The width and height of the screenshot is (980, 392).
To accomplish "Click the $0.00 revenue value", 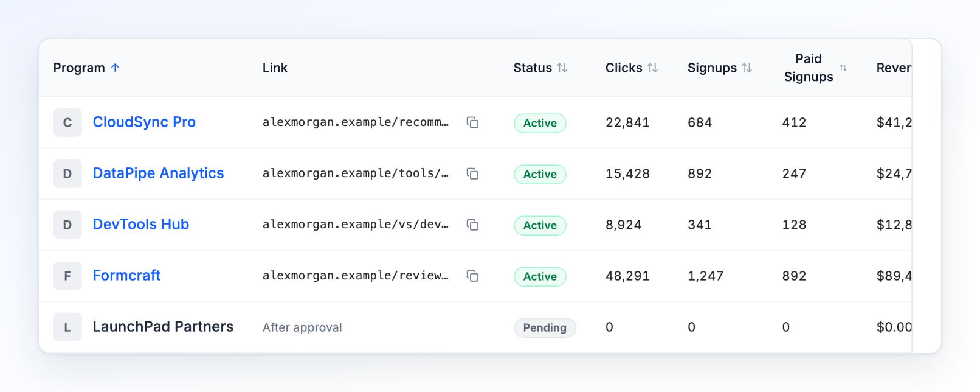I will (894, 327).
